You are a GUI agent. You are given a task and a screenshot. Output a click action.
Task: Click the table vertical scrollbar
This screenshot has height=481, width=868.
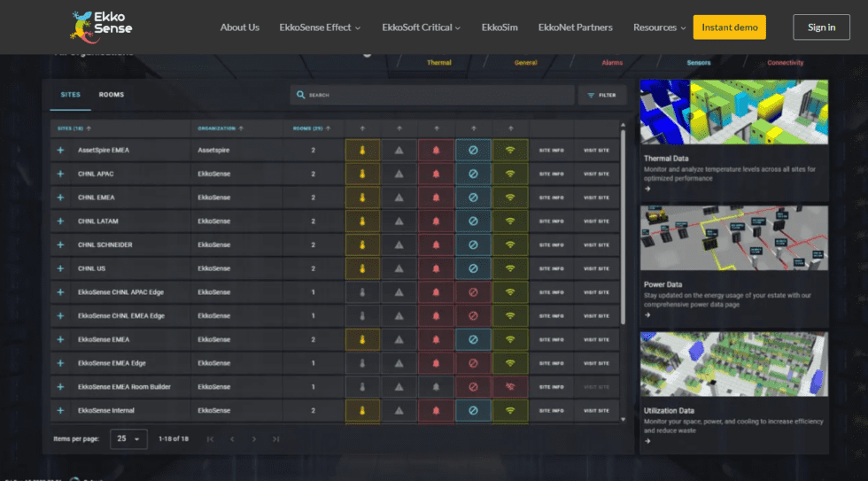623,227
